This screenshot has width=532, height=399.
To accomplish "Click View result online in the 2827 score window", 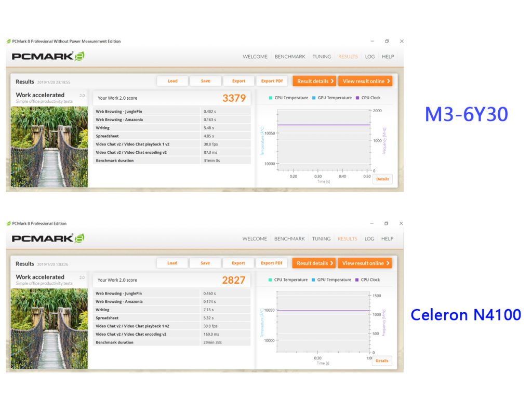I will tap(365, 263).
